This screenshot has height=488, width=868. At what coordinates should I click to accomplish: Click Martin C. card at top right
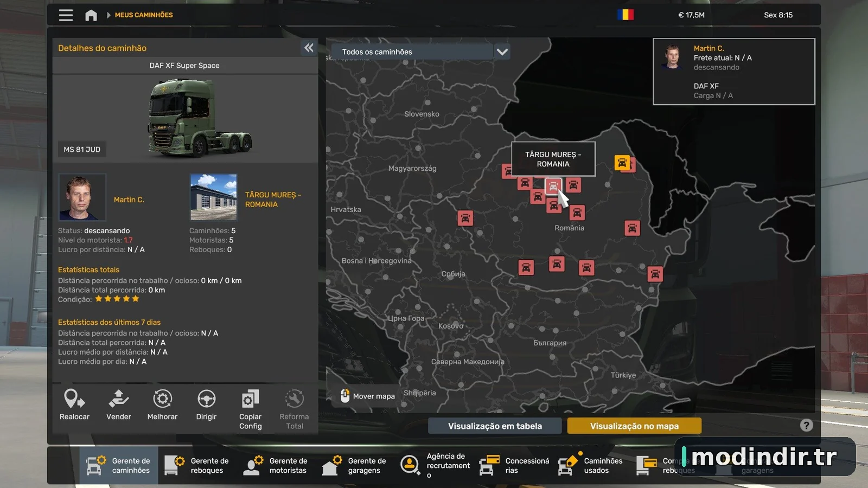tap(734, 71)
